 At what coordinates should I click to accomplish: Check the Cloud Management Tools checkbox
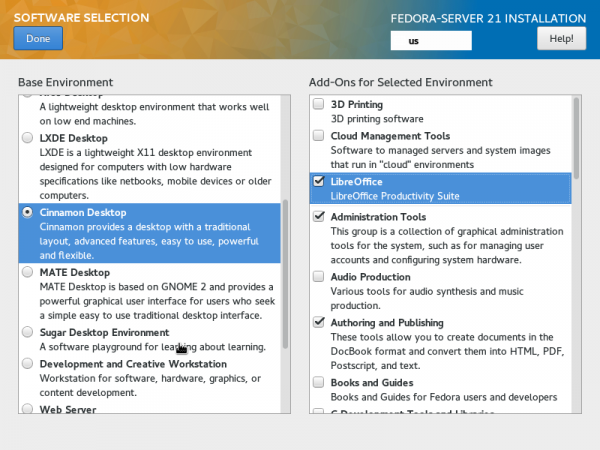point(318,135)
